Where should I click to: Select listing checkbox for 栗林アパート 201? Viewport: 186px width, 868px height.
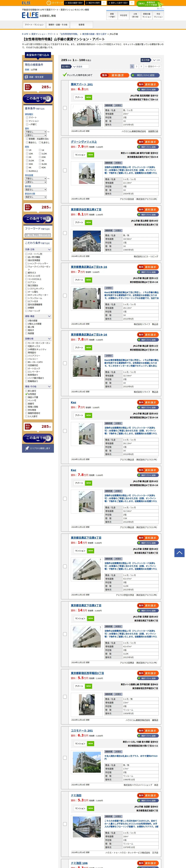[x=65, y=108]
